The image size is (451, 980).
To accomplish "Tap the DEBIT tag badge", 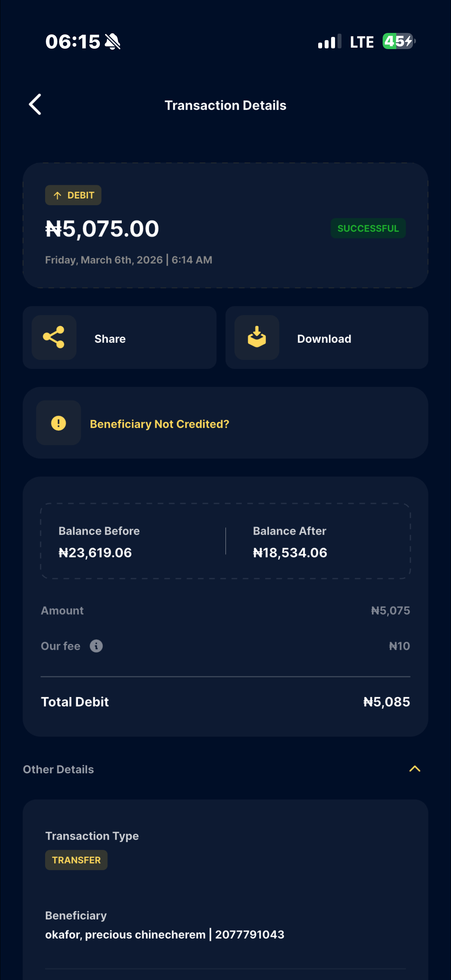I will pyautogui.click(x=73, y=195).
